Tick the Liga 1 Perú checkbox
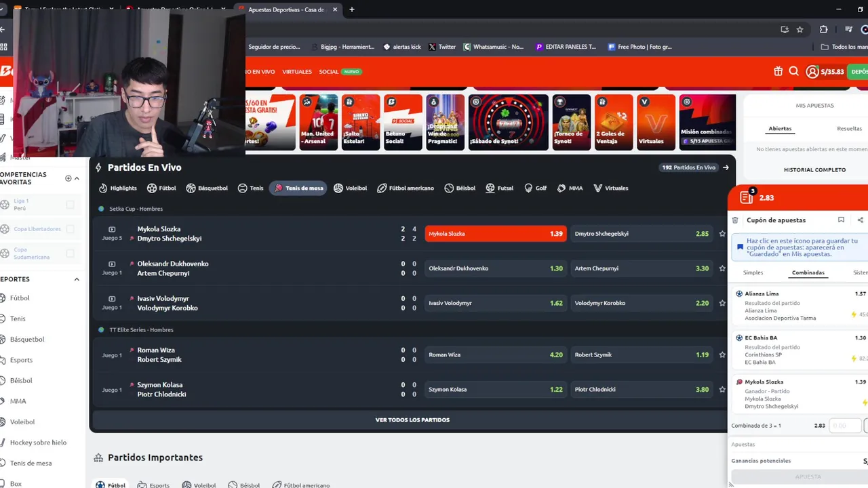 [70, 204]
